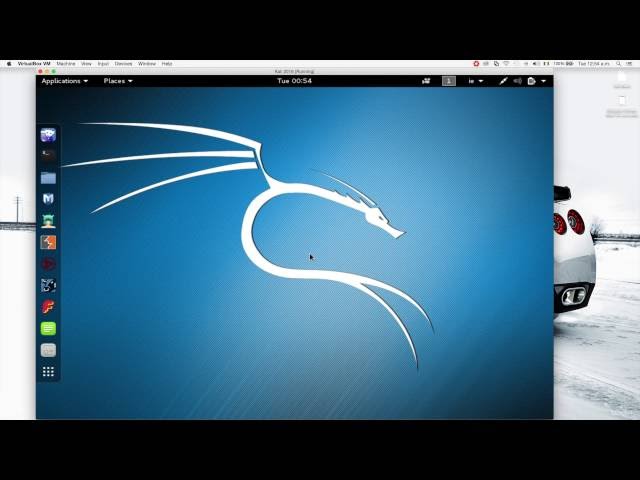Open the Devices menu
640x480 pixels.
click(x=123, y=64)
